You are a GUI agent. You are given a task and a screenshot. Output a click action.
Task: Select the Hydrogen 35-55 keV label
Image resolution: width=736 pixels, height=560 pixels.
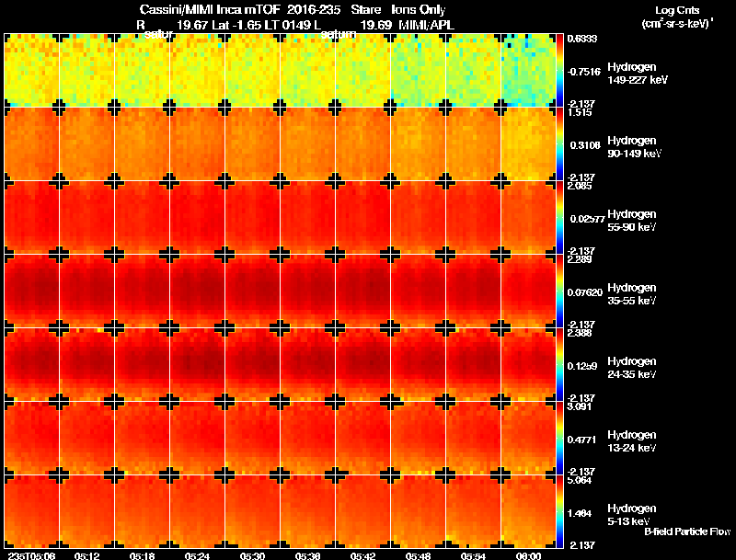(x=632, y=294)
